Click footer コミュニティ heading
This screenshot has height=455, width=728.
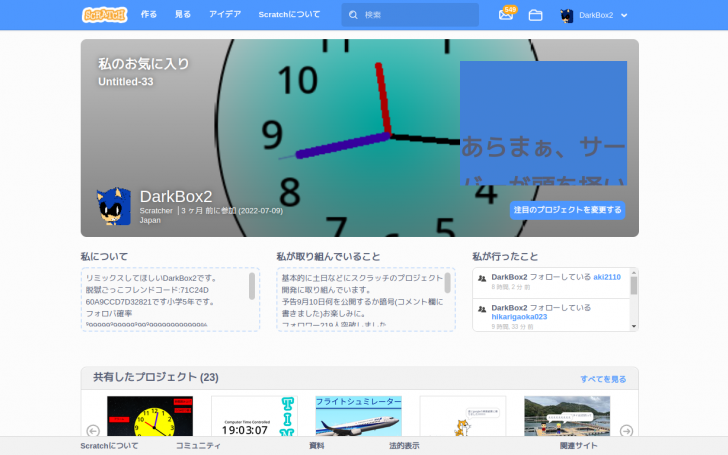coord(198,446)
